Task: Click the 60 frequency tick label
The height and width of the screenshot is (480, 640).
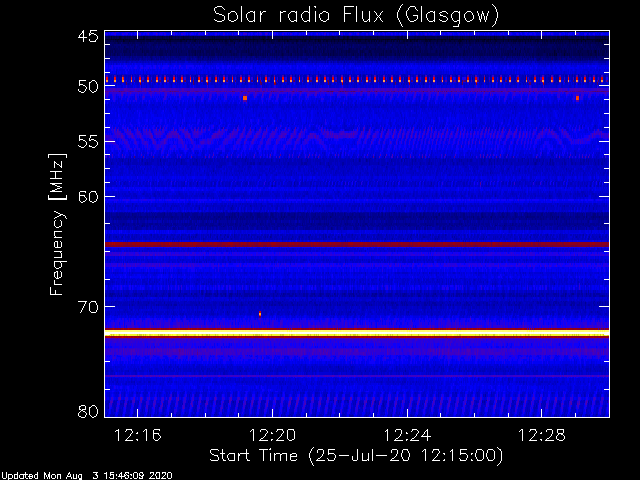Action: pos(88,197)
